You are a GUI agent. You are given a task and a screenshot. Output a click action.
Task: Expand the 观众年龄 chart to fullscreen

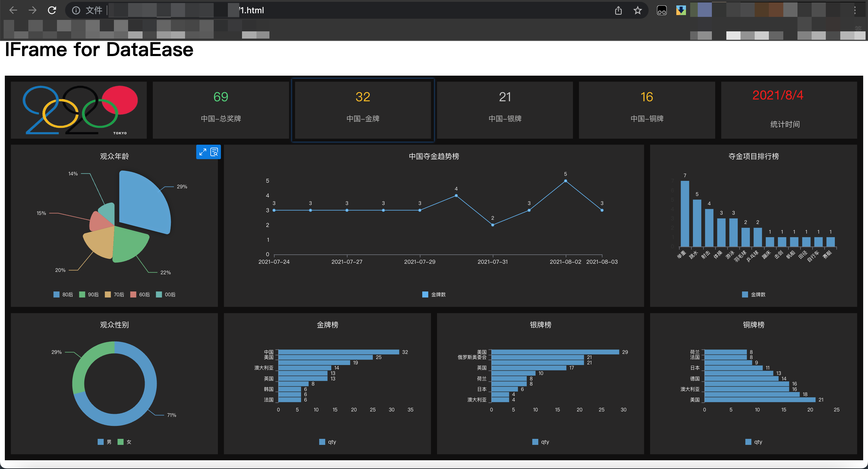[x=203, y=152]
